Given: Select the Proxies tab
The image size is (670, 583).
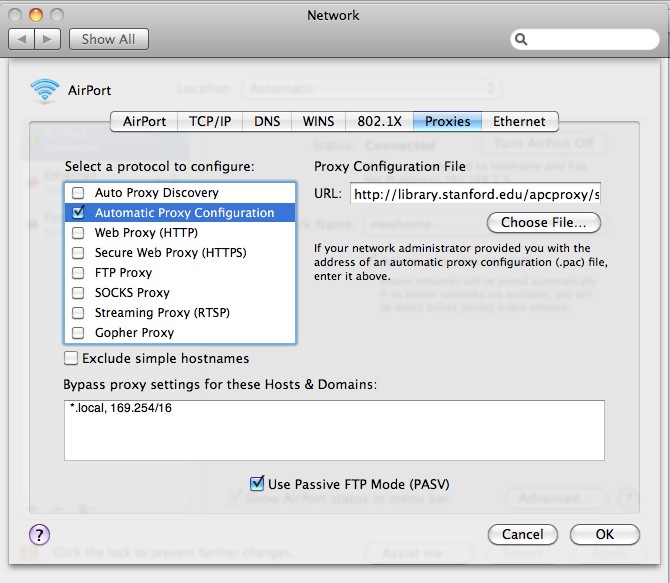Looking at the screenshot, I should pyautogui.click(x=447, y=121).
